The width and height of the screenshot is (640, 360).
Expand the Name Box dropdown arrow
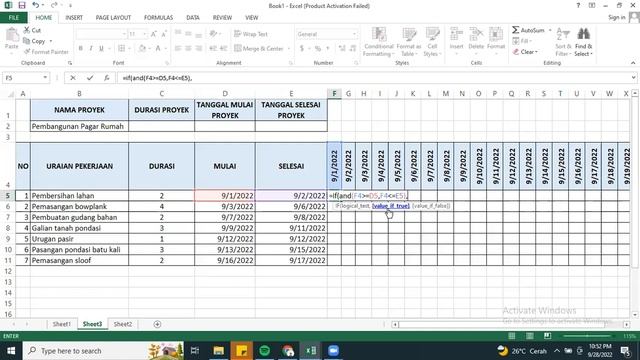tap(45, 78)
